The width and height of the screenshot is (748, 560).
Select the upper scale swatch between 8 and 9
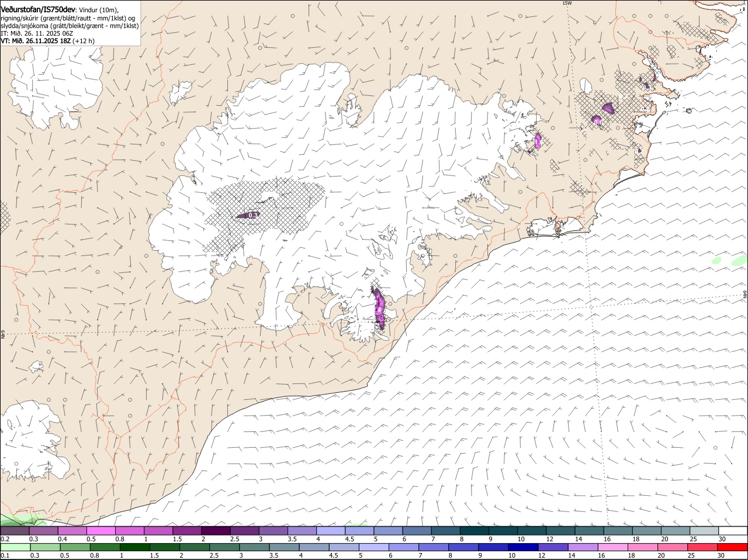(475, 531)
